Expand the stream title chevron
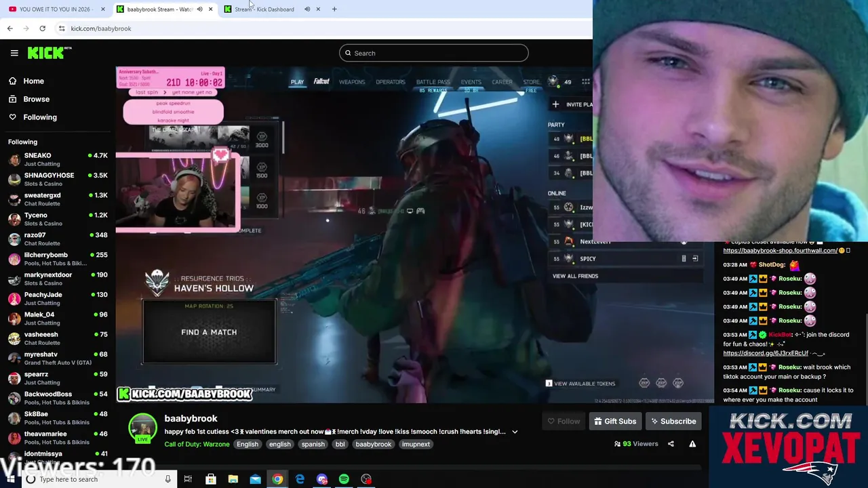This screenshot has width=868, height=488. click(x=515, y=432)
